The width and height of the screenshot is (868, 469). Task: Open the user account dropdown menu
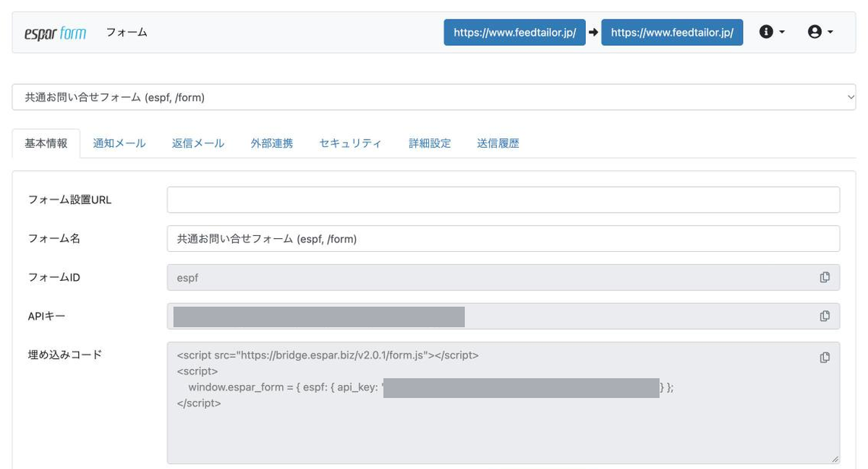[820, 33]
